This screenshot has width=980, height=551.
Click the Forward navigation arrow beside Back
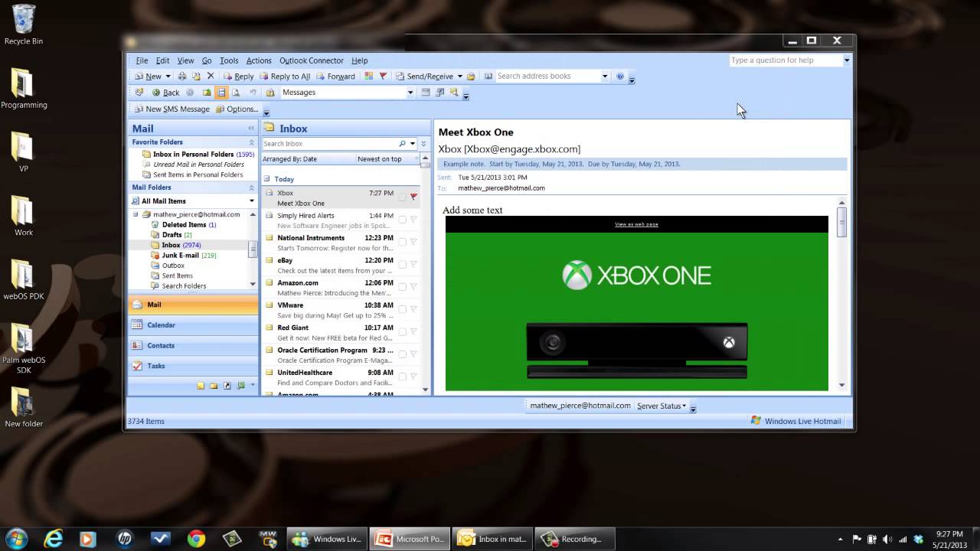(x=190, y=93)
